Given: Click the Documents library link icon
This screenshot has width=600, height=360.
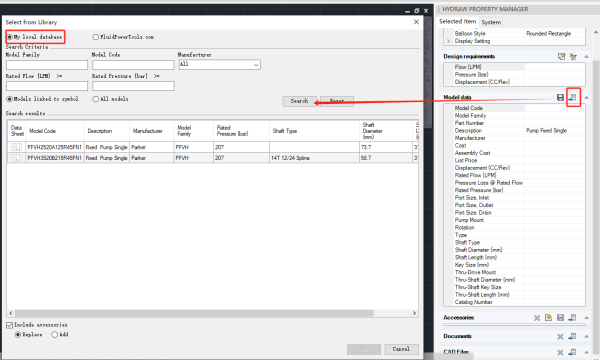Looking at the screenshot, I should coord(572,336).
